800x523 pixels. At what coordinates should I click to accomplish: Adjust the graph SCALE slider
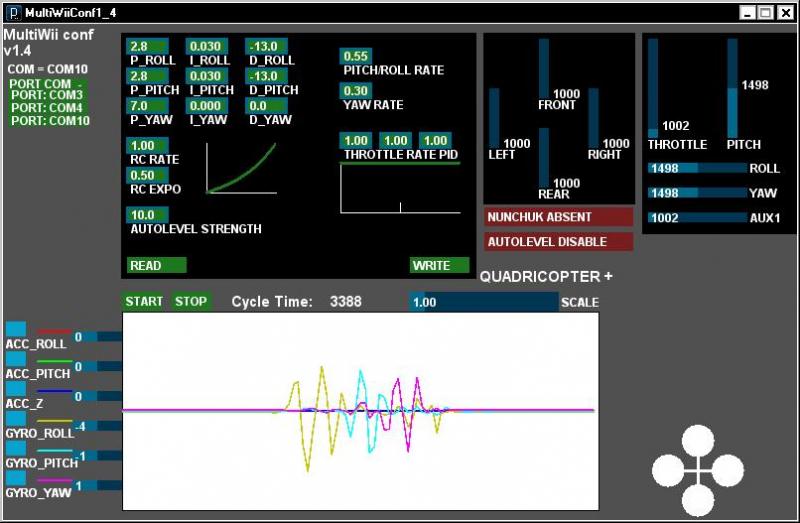click(x=484, y=302)
